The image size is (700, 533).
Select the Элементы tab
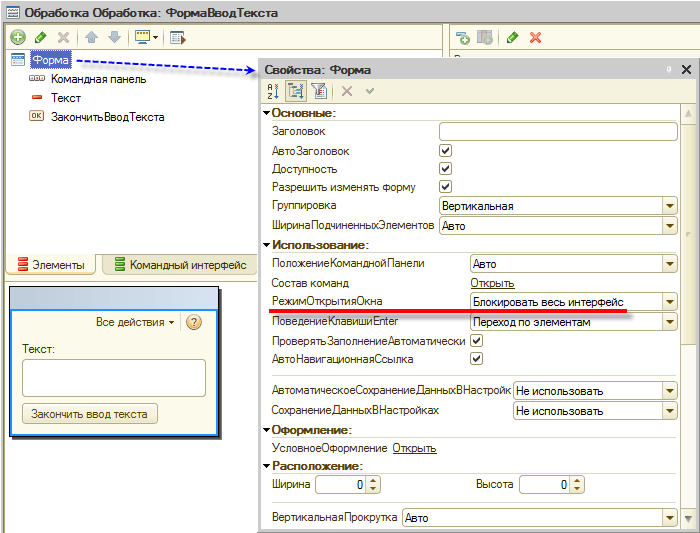[x=52, y=265]
